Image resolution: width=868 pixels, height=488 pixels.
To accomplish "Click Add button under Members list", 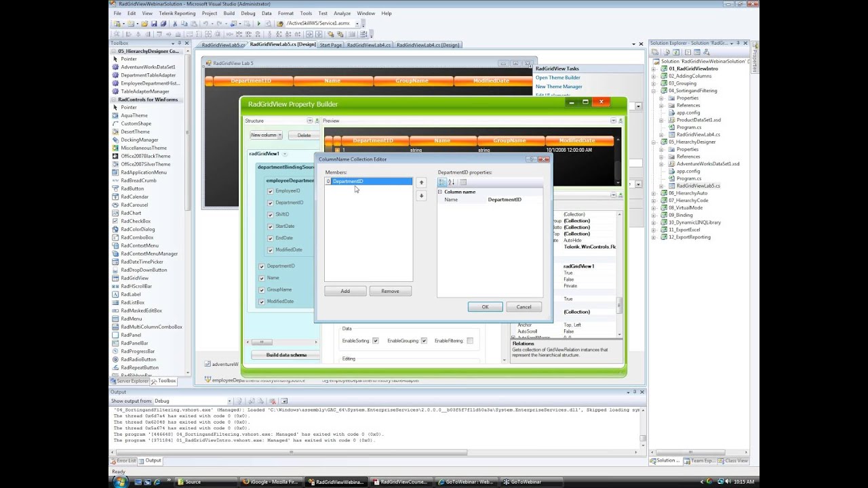I will [x=345, y=291].
